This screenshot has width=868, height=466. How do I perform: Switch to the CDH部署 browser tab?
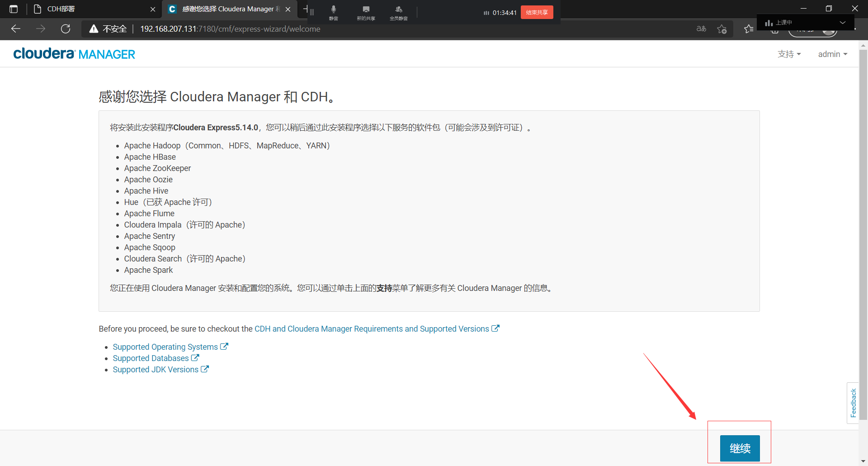[x=90, y=9]
